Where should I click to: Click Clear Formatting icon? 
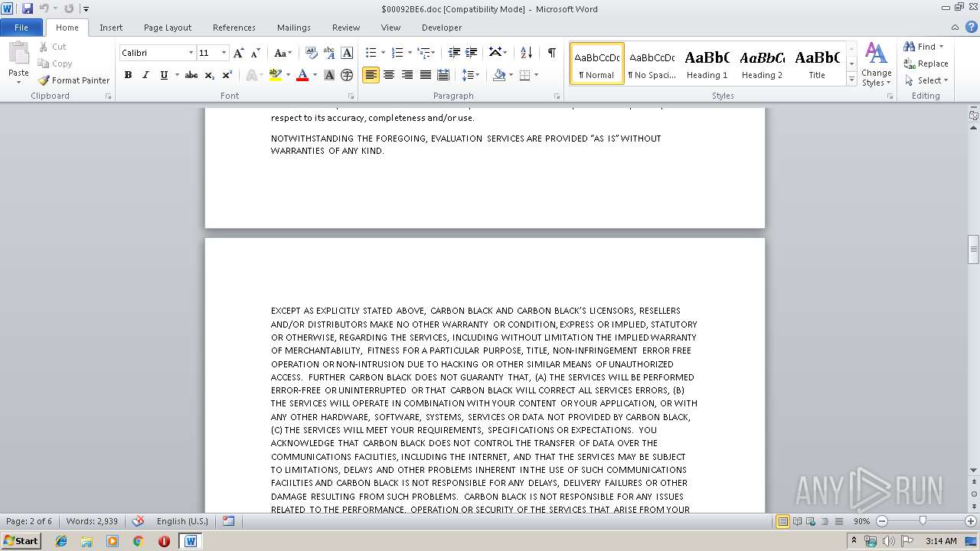point(311,53)
